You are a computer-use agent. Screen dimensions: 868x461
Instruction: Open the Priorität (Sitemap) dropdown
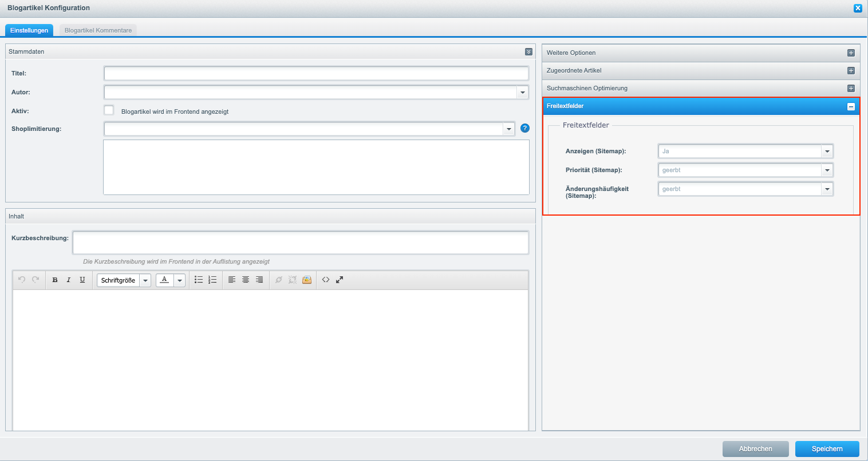827,170
